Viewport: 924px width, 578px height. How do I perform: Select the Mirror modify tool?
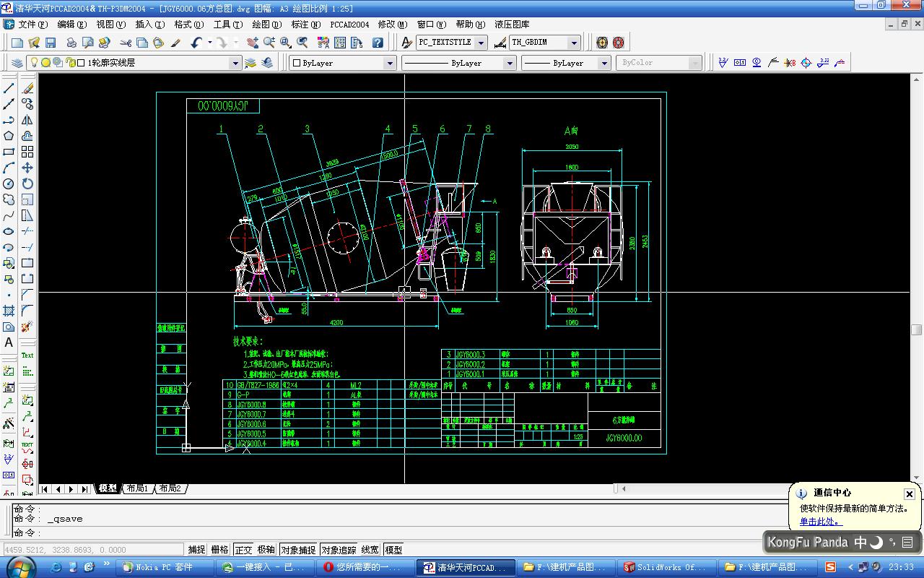click(27, 120)
